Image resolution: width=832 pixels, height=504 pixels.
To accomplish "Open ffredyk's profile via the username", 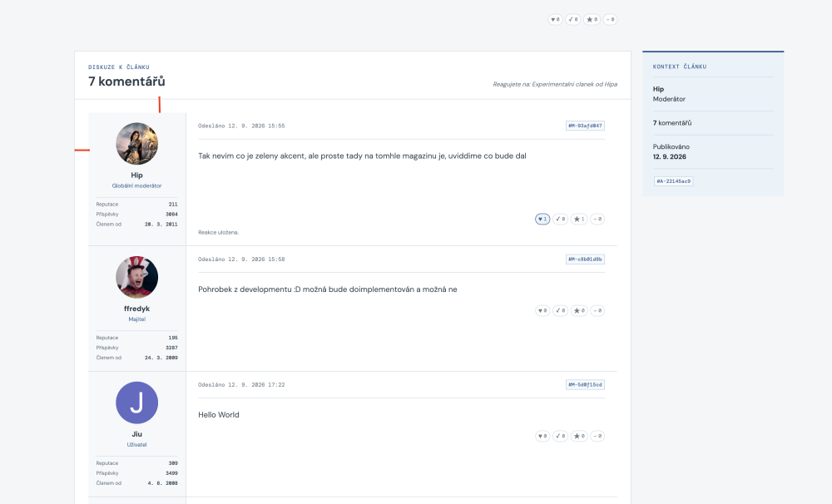I will coord(137,309).
